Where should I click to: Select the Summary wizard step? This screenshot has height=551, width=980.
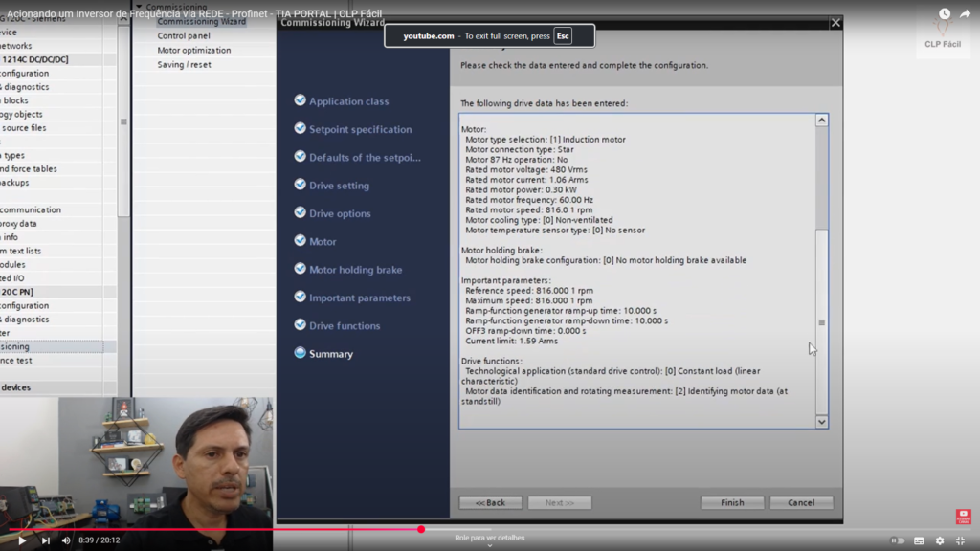tap(330, 354)
